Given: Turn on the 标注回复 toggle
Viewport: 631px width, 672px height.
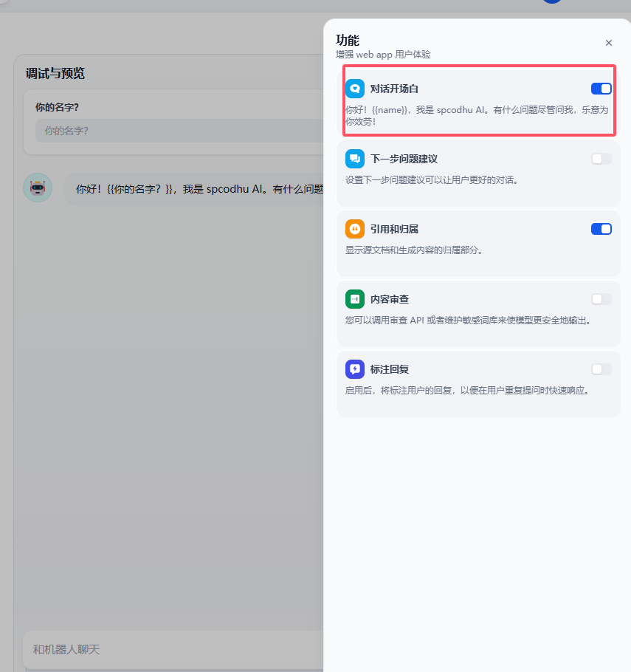Looking at the screenshot, I should pyautogui.click(x=601, y=369).
